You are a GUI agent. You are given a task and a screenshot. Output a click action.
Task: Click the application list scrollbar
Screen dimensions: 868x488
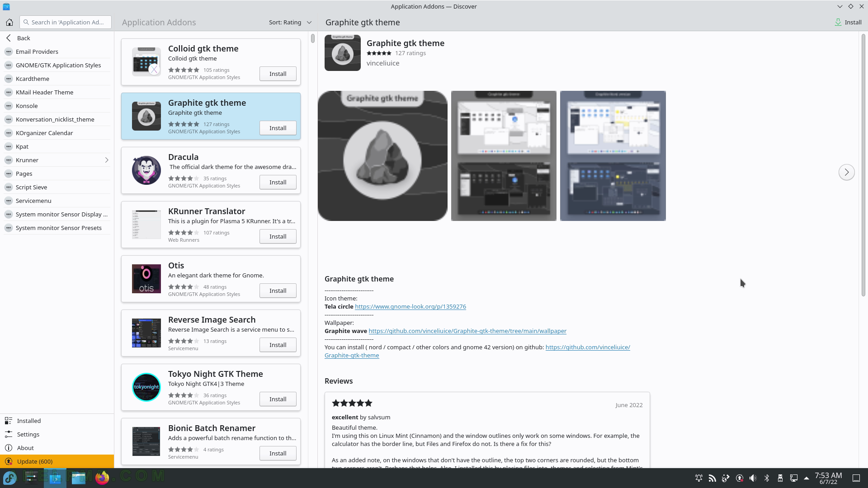click(312, 38)
